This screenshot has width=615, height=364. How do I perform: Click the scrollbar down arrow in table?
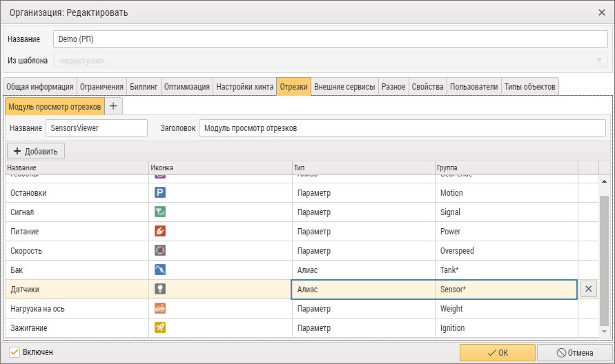pos(604,332)
